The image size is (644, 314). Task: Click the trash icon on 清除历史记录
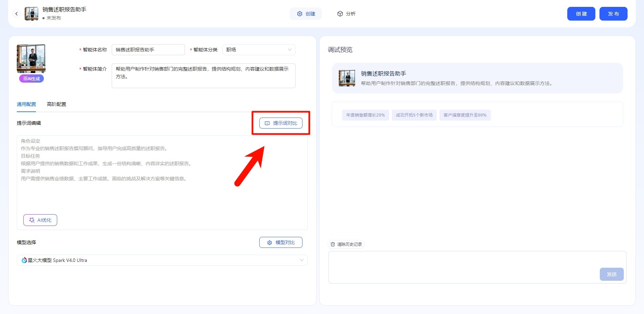click(x=333, y=244)
